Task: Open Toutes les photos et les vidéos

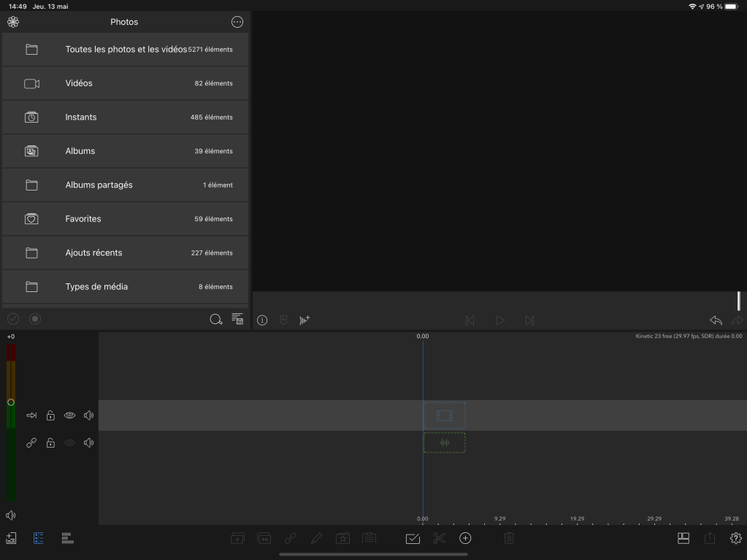Action: [x=126, y=50]
